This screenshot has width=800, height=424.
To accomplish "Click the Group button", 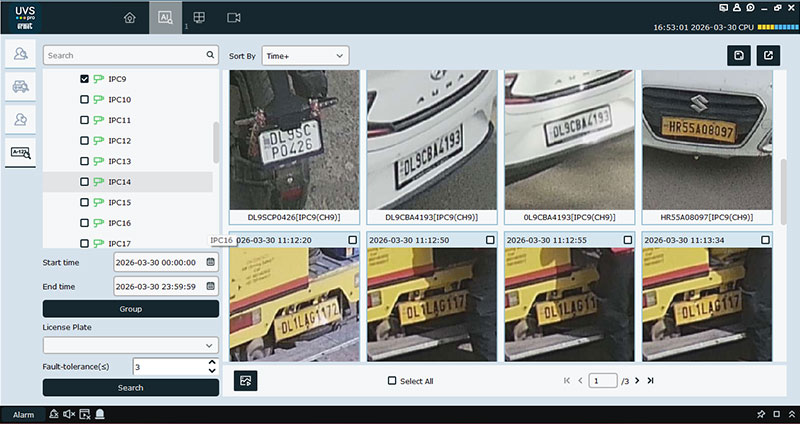I will (130, 309).
